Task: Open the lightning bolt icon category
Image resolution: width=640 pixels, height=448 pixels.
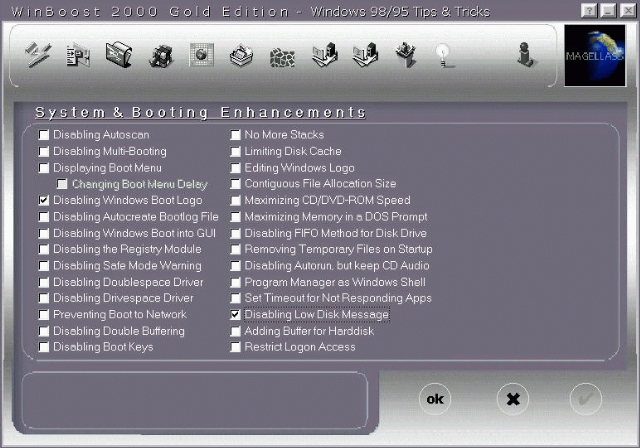Action: 38,55
